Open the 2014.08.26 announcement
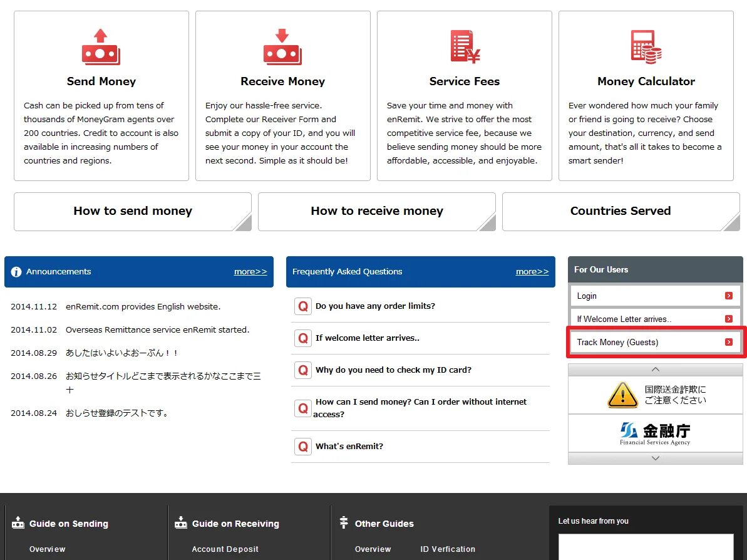 point(163,383)
